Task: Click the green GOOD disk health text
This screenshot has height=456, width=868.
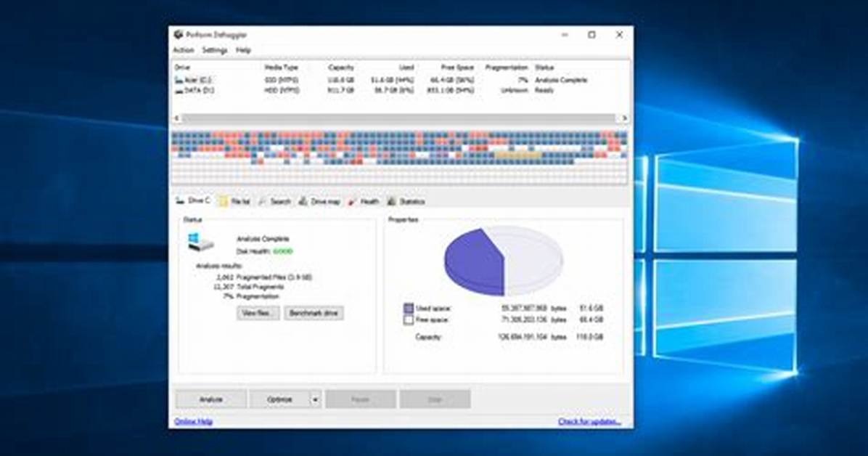Action: click(x=283, y=251)
